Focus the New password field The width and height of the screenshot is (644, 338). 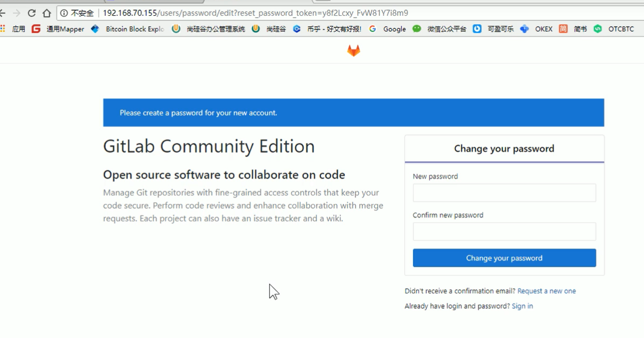click(504, 193)
